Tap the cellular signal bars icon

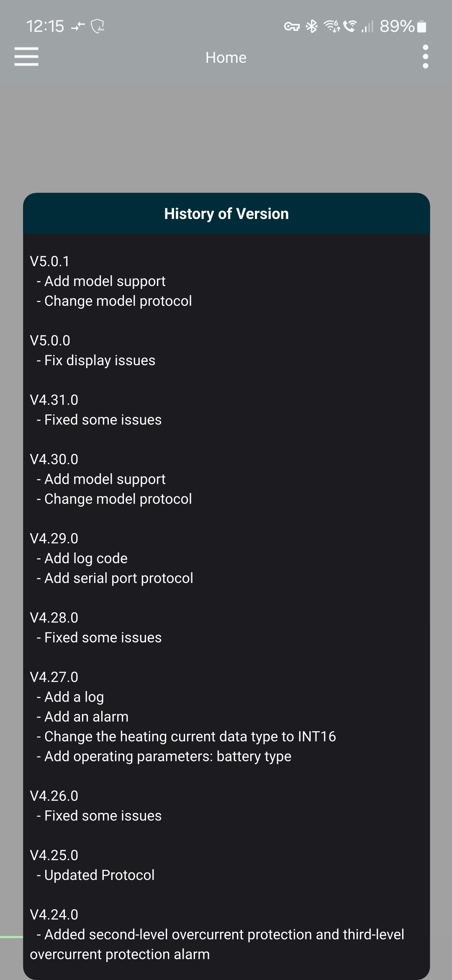click(367, 26)
